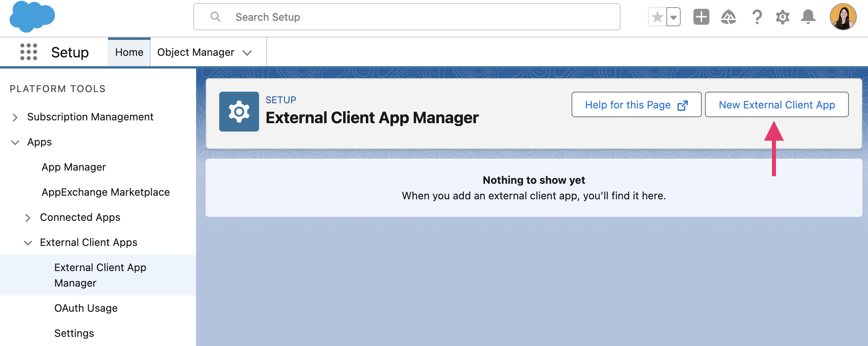
Task: Click the favorites star icon
Action: pyautogui.click(x=658, y=17)
